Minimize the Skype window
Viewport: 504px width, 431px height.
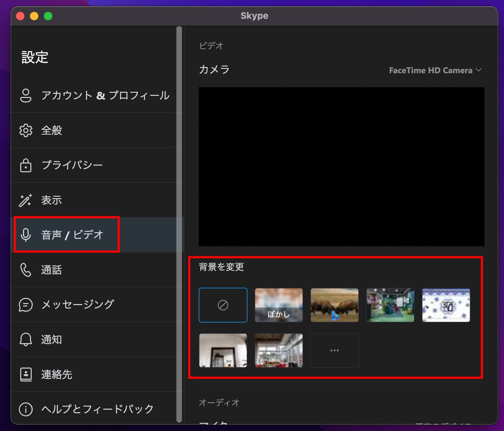(x=34, y=16)
